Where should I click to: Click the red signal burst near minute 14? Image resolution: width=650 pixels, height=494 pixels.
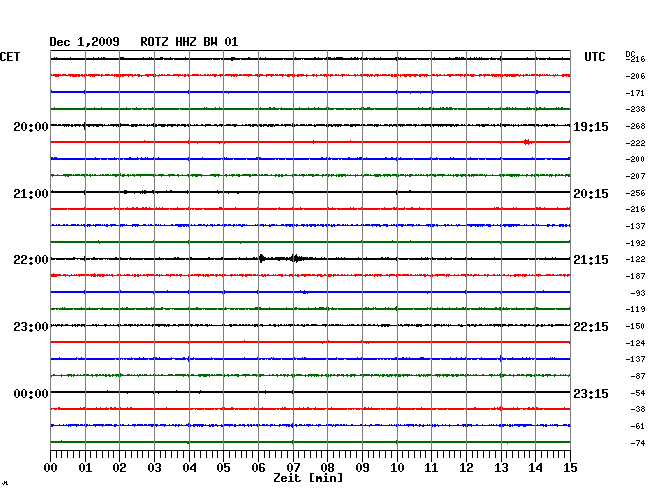click(527, 142)
